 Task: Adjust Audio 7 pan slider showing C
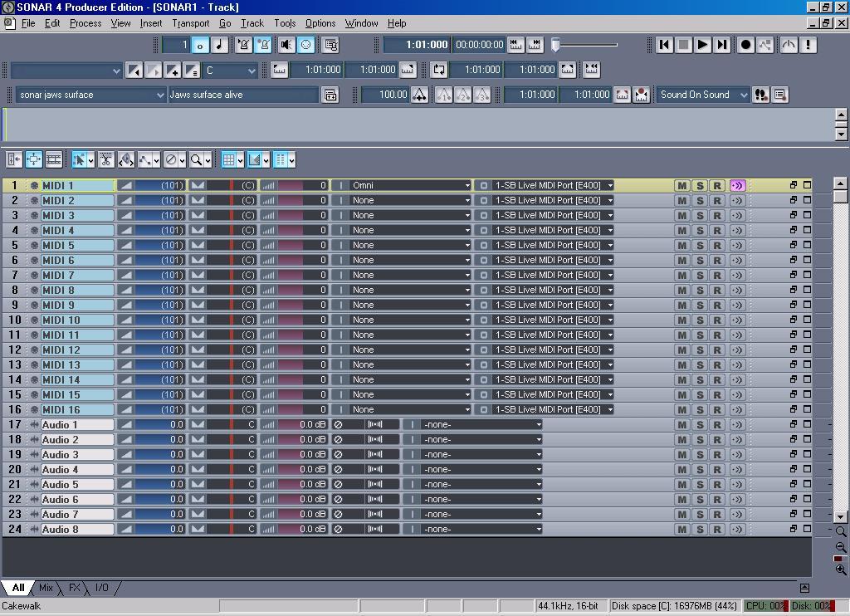pos(232,514)
